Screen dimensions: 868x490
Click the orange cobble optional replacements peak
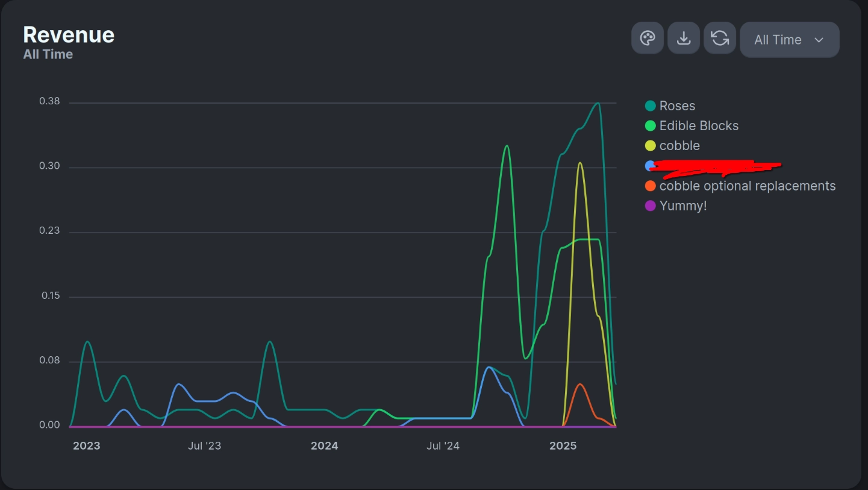[x=580, y=385]
